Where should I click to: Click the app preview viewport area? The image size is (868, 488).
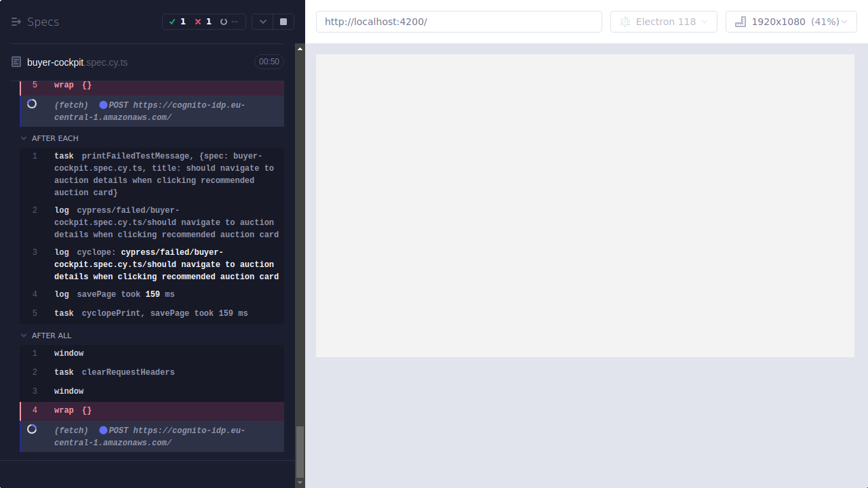click(x=585, y=205)
